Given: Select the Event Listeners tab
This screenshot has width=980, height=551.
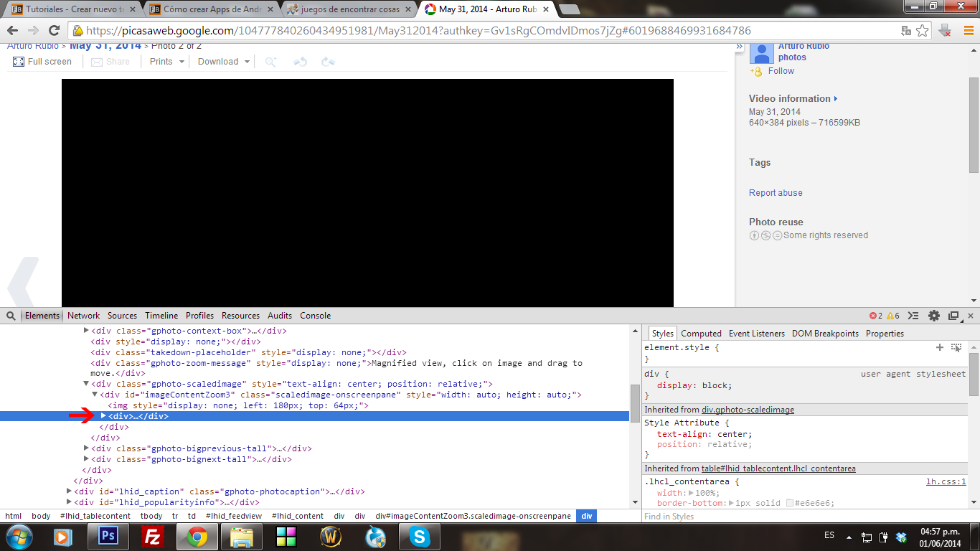Looking at the screenshot, I should coord(756,334).
